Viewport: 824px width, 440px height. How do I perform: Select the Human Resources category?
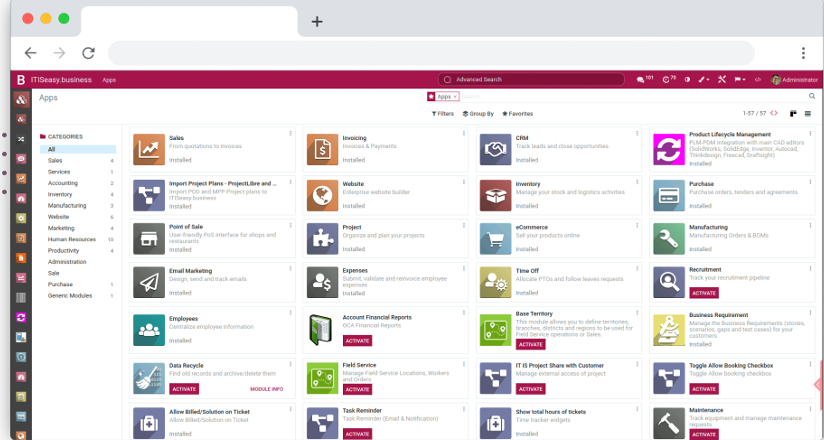coord(72,239)
